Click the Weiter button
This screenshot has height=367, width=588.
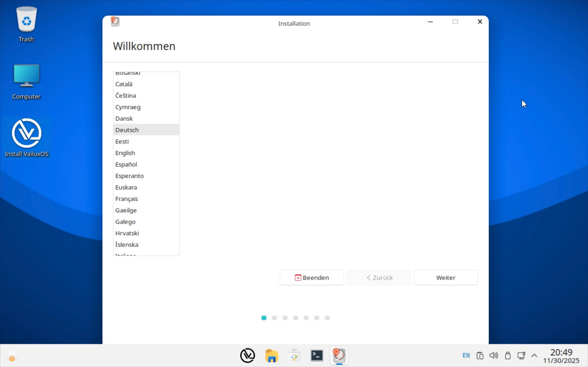[x=446, y=278]
